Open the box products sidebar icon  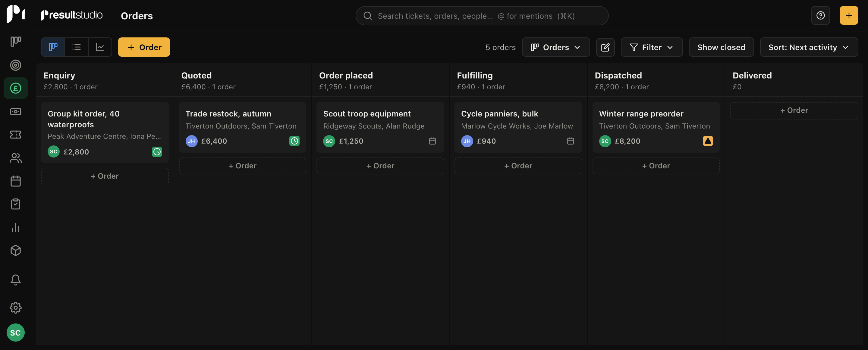coord(15,250)
